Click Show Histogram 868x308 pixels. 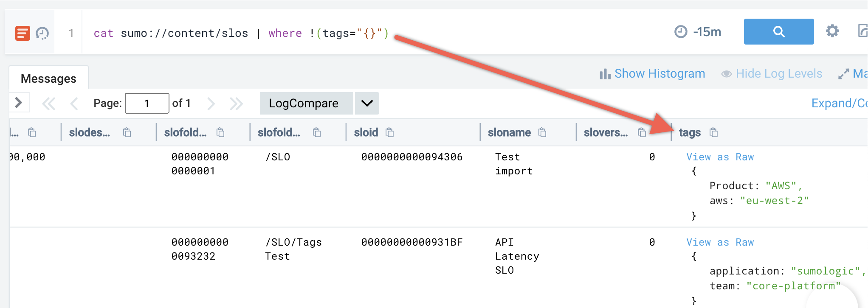click(x=652, y=74)
